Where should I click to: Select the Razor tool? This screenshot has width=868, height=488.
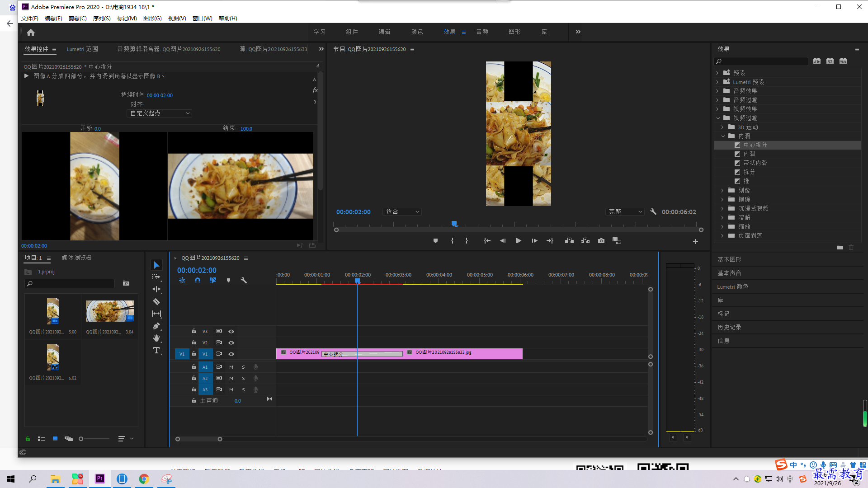tap(156, 301)
